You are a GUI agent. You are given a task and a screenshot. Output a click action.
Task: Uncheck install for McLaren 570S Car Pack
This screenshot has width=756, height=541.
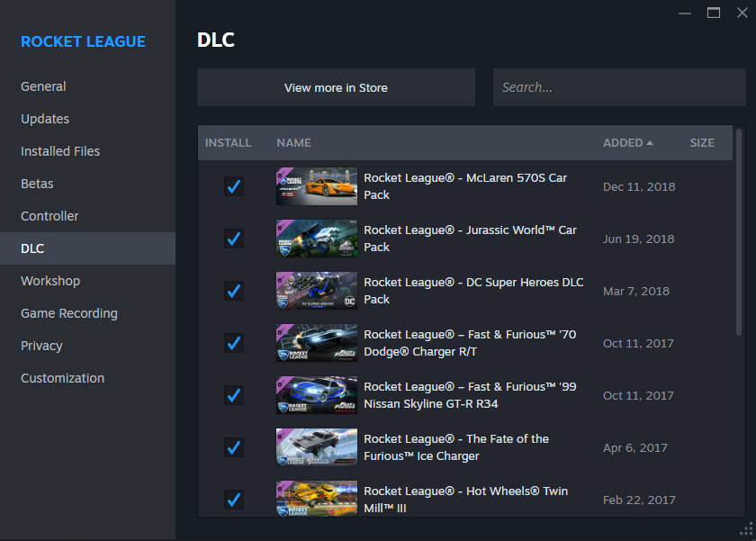click(x=233, y=186)
